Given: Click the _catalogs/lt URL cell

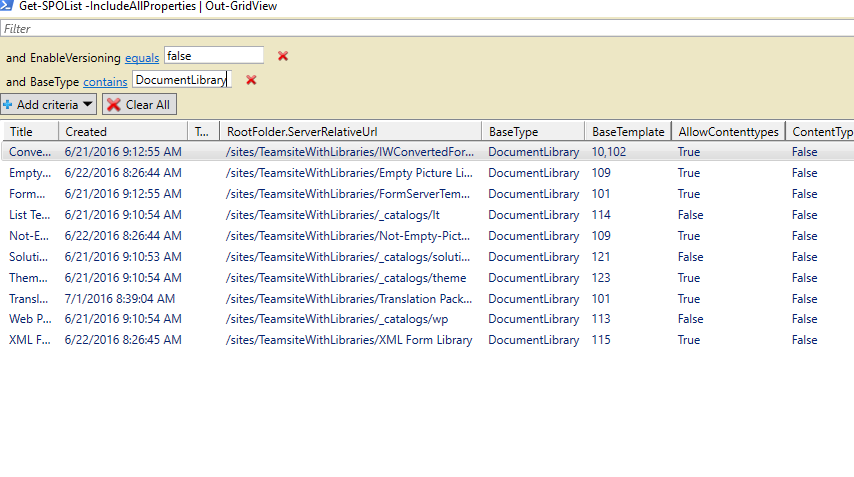Looking at the screenshot, I should (x=333, y=215).
